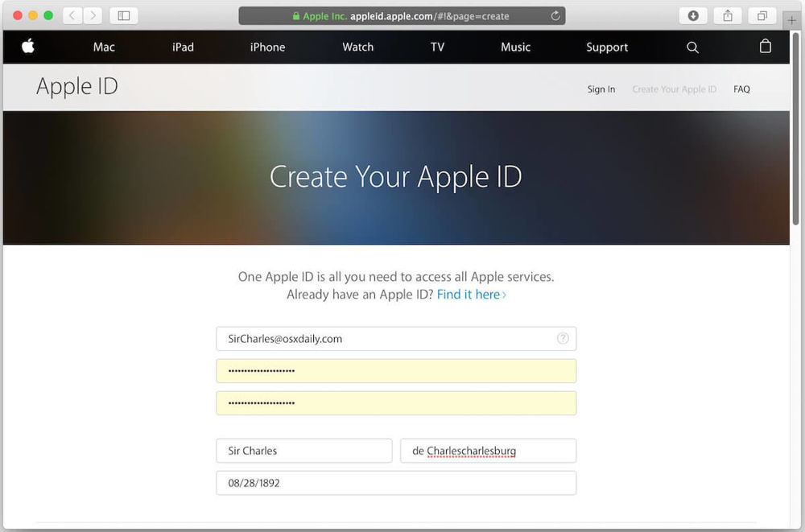Toggle the Safari sidebar button
The height and width of the screenshot is (532, 805).
click(x=124, y=15)
